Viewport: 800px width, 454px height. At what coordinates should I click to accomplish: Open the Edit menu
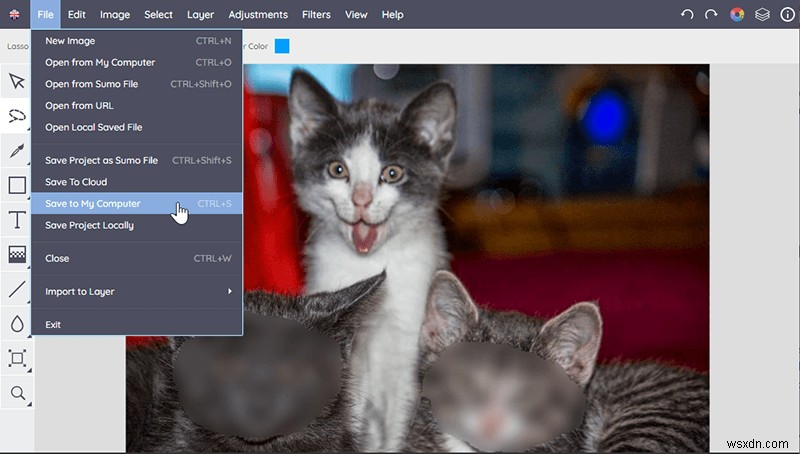[x=77, y=15]
